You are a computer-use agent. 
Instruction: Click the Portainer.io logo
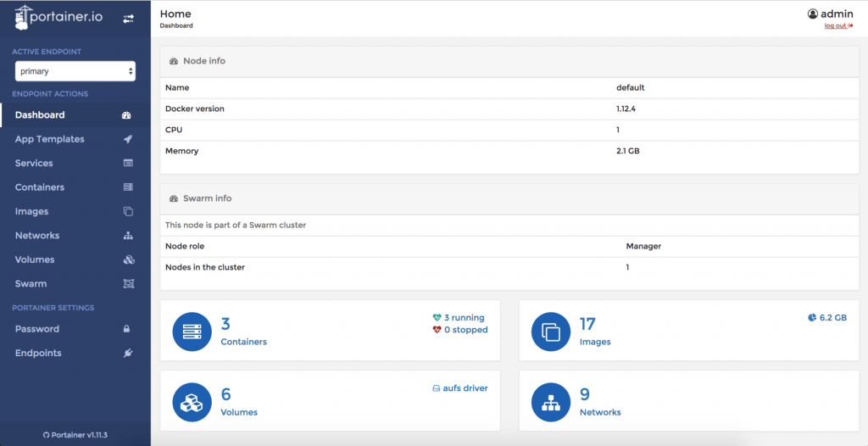click(59, 17)
